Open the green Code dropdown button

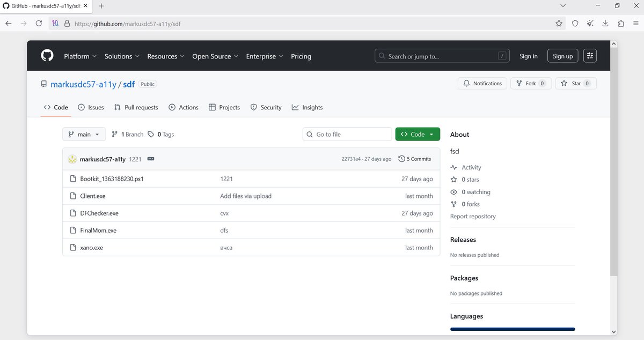point(418,134)
